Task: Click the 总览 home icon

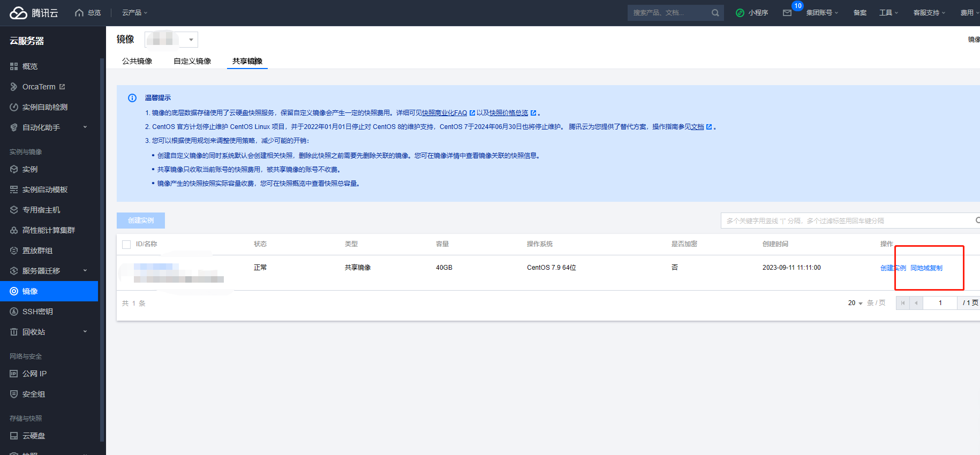Action: coord(79,13)
